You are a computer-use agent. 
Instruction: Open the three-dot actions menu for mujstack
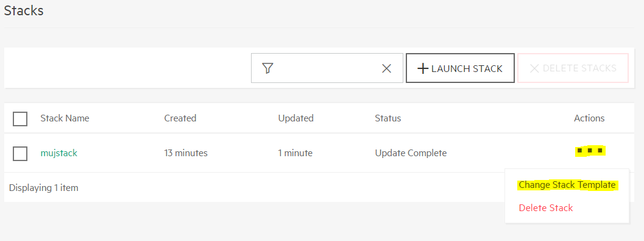[x=590, y=151]
